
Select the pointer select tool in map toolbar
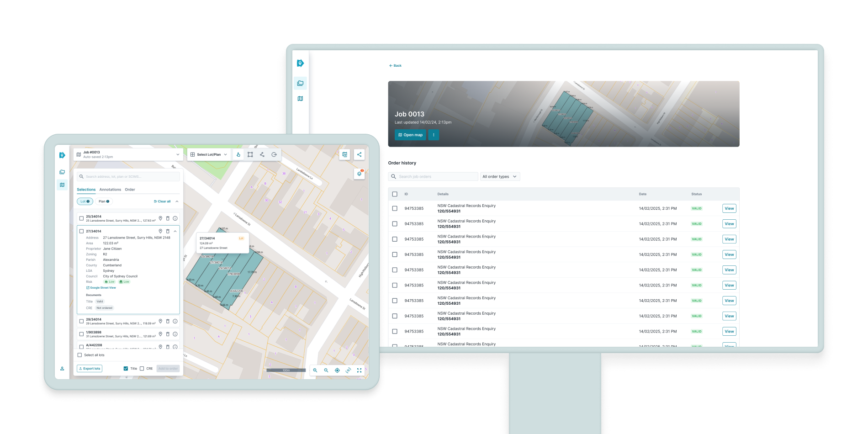coord(238,154)
